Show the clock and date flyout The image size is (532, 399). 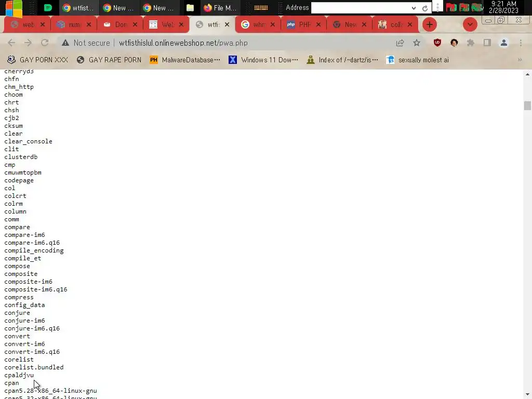point(503,7)
